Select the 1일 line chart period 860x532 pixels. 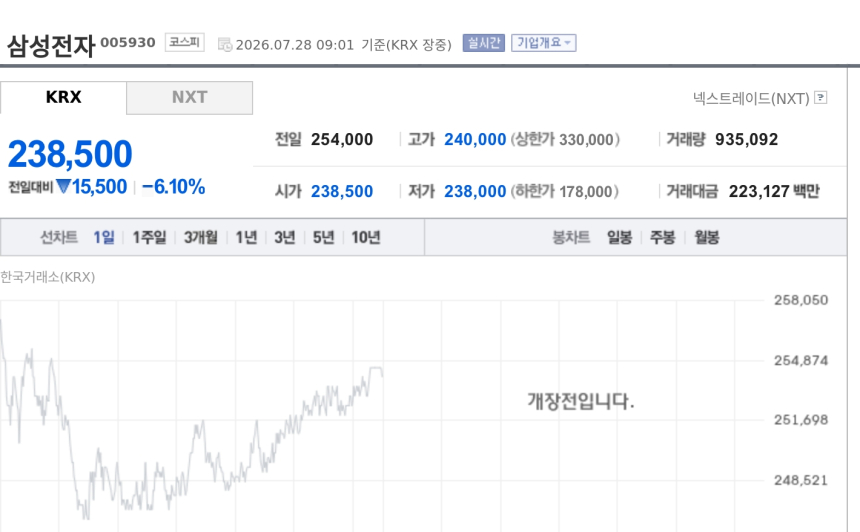tap(104, 237)
